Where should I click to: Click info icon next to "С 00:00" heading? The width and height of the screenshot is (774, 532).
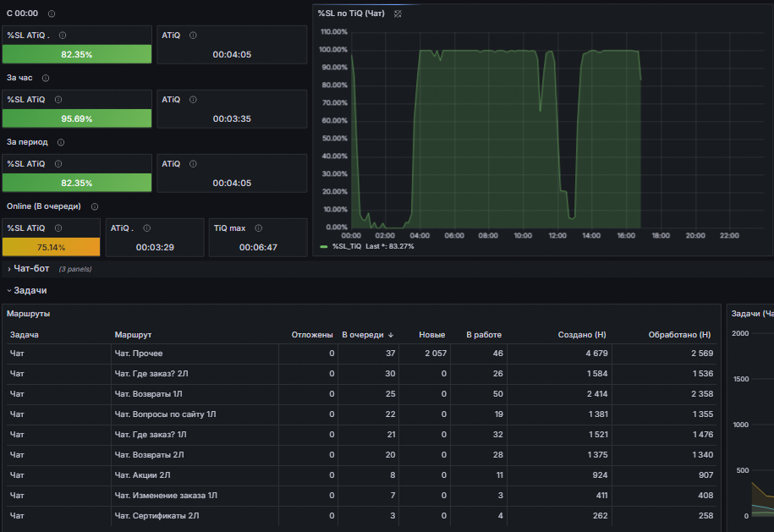coord(52,14)
